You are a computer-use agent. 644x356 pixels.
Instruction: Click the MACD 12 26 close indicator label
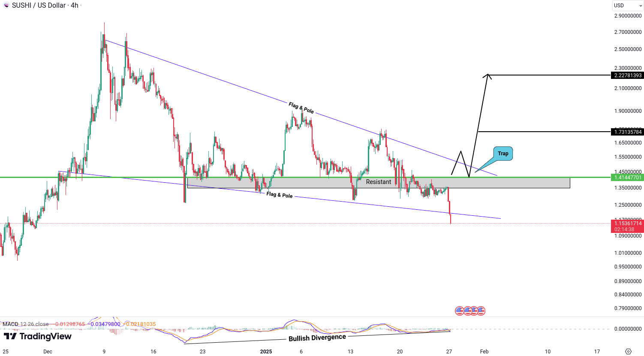(26, 324)
